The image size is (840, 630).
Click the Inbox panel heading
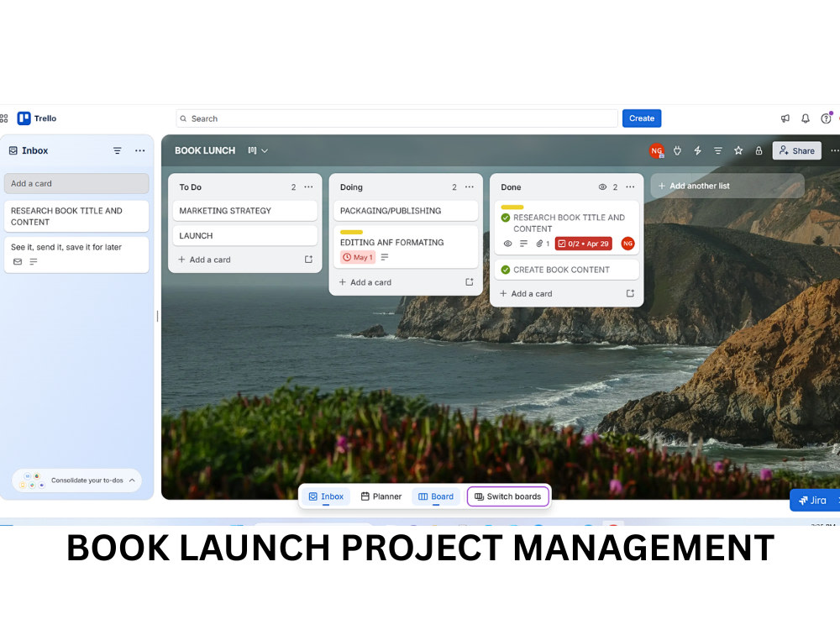coord(34,150)
